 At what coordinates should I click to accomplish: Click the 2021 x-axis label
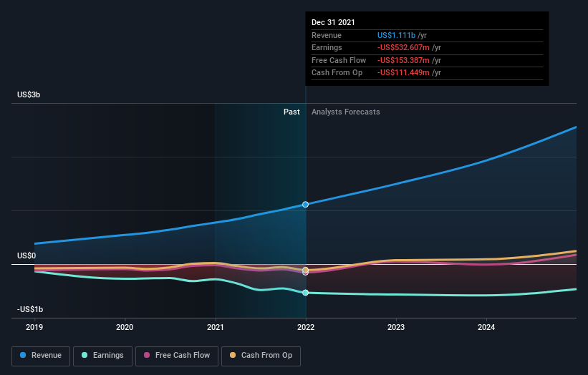click(216, 327)
